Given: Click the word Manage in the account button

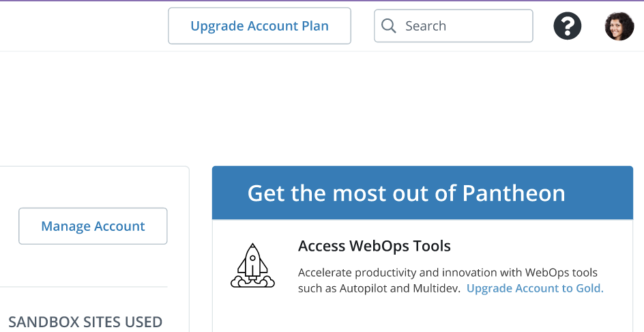Looking at the screenshot, I should (x=66, y=226).
